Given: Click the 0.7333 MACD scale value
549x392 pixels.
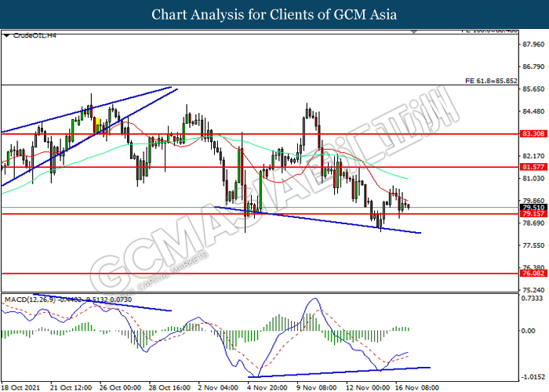Looking at the screenshot, I should tap(533, 299).
